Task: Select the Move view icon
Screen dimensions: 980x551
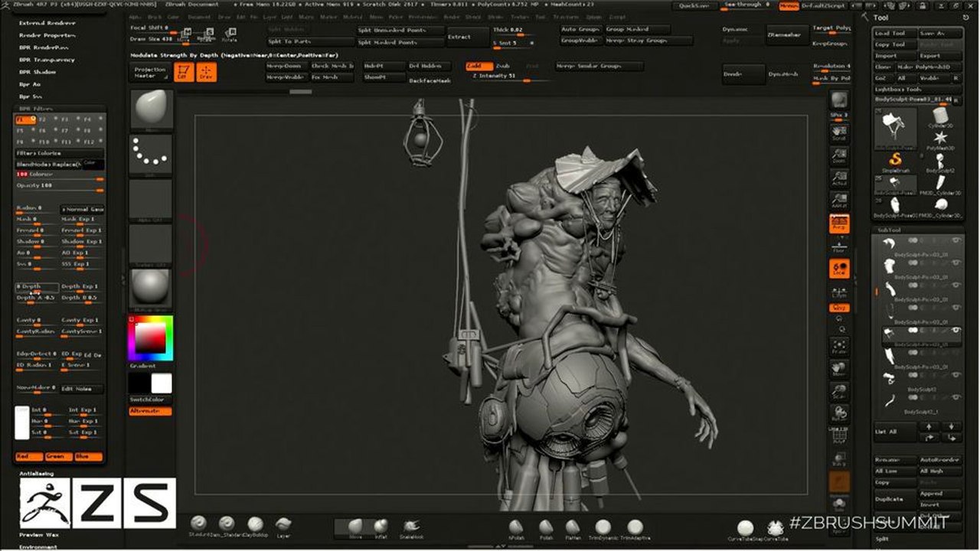Action: pos(840,369)
